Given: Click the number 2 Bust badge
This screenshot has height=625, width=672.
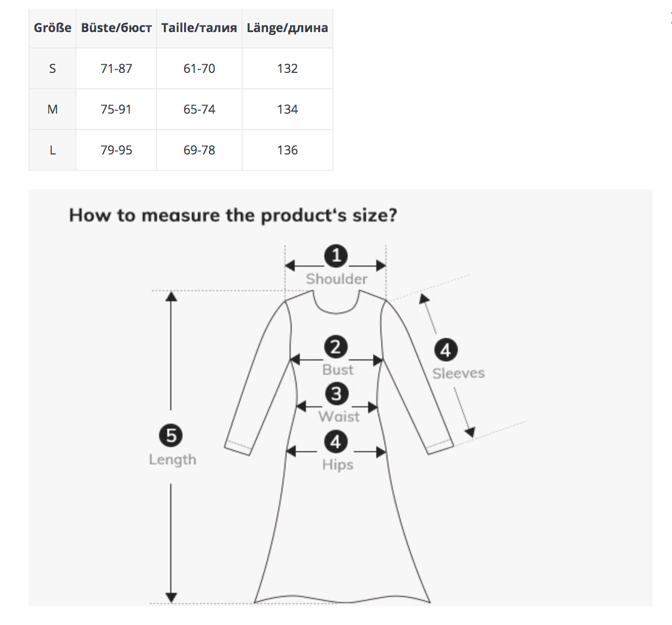Looking at the screenshot, I should tap(335, 347).
